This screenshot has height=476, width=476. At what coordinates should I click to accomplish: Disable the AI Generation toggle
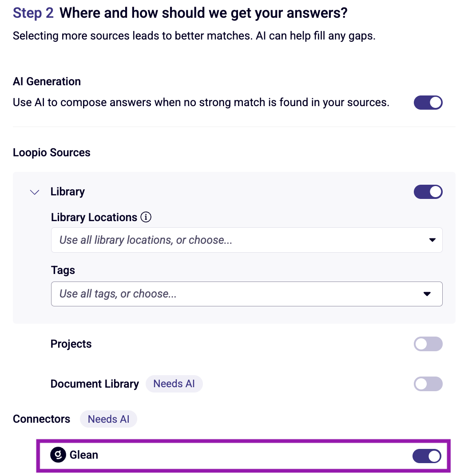[x=428, y=102]
